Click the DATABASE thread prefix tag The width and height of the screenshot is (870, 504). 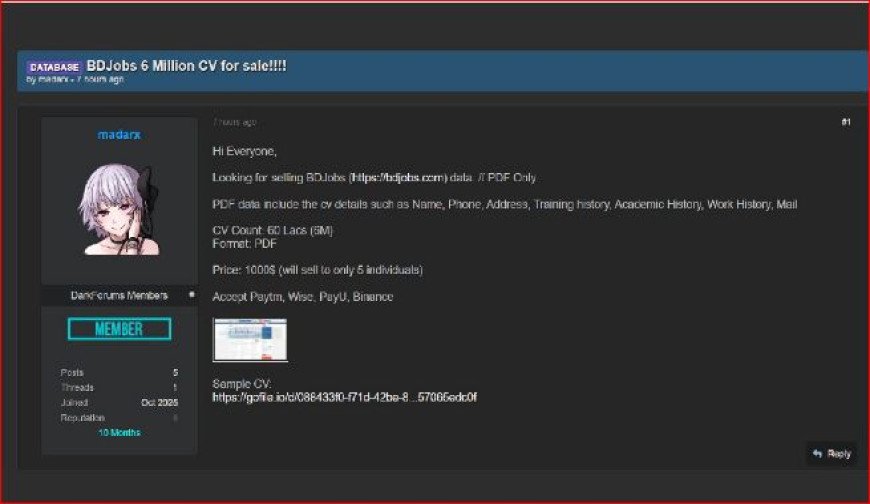pos(54,67)
